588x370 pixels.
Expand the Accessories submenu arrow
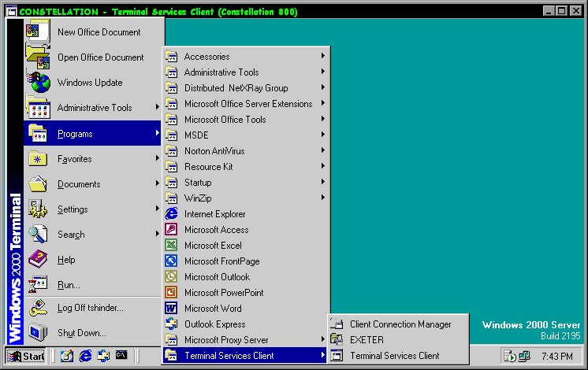pyautogui.click(x=322, y=57)
